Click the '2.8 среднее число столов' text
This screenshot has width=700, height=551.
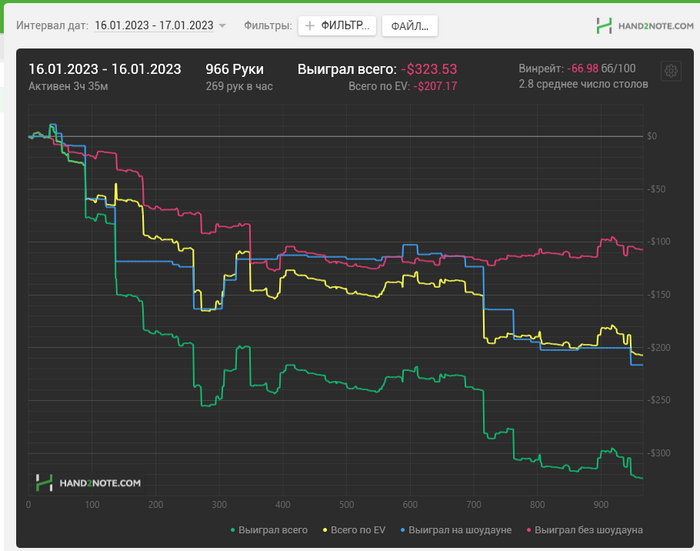pos(583,84)
